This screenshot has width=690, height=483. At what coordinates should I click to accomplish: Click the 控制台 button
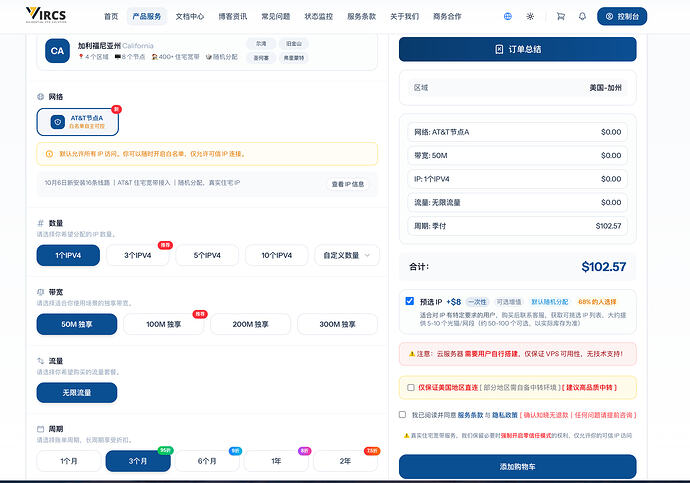[x=622, y=16]
